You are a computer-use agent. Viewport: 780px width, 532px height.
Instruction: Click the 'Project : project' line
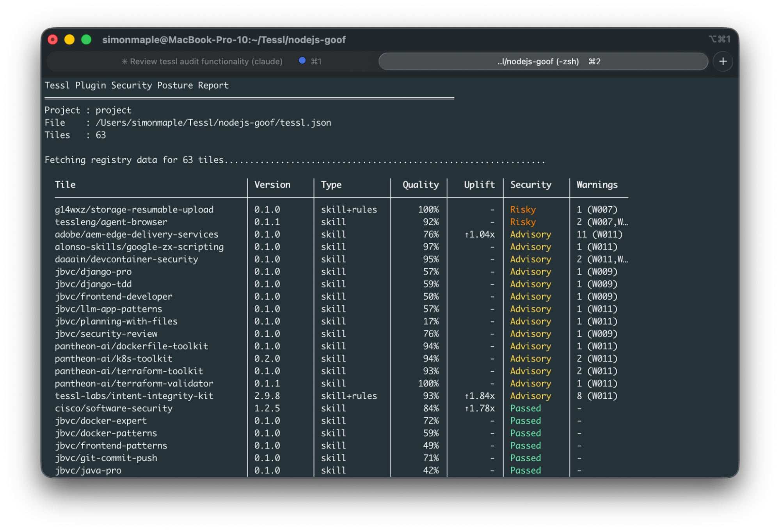pyautogui.click(x=88, y=110)
